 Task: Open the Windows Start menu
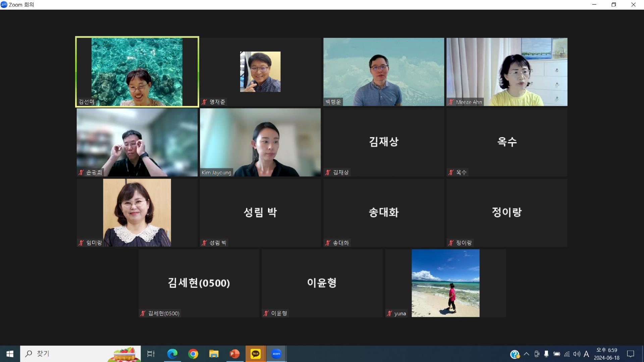(10, 354)
